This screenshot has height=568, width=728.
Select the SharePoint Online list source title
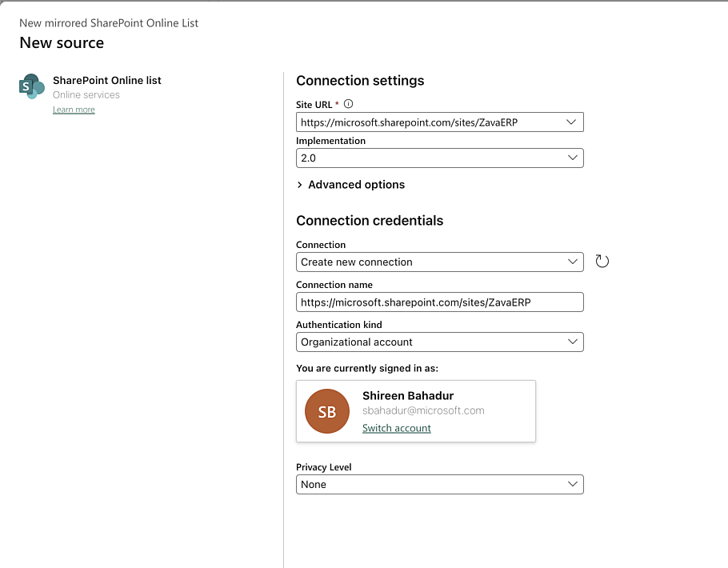107,80
